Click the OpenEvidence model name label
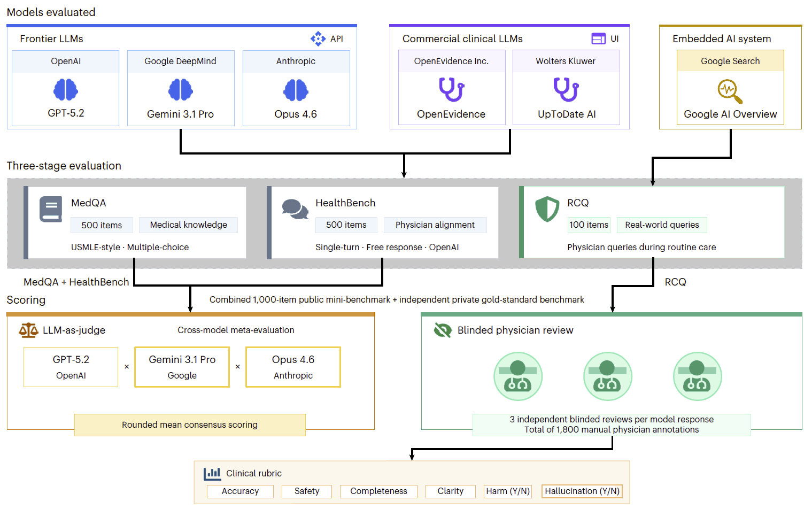This screenshot has height=509, width=812. (451, 114)
